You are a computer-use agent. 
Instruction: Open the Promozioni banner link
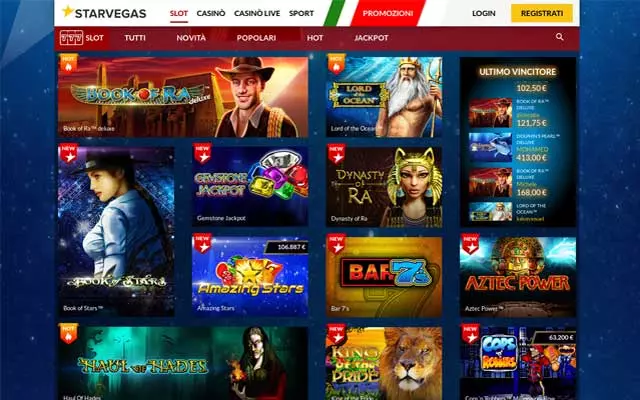[388, 13]
